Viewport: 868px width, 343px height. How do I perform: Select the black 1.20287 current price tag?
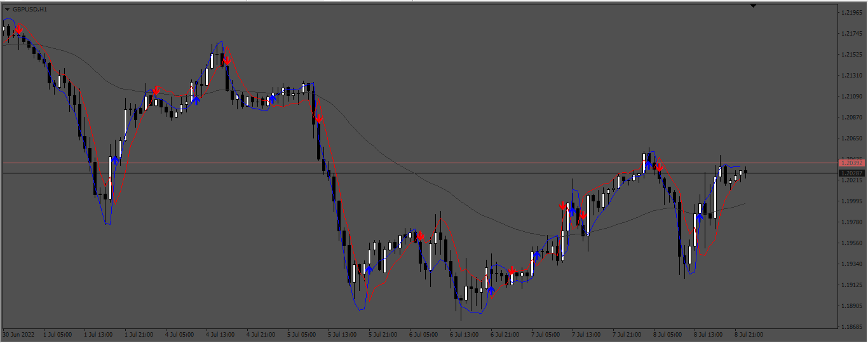(x=851, y=173)
